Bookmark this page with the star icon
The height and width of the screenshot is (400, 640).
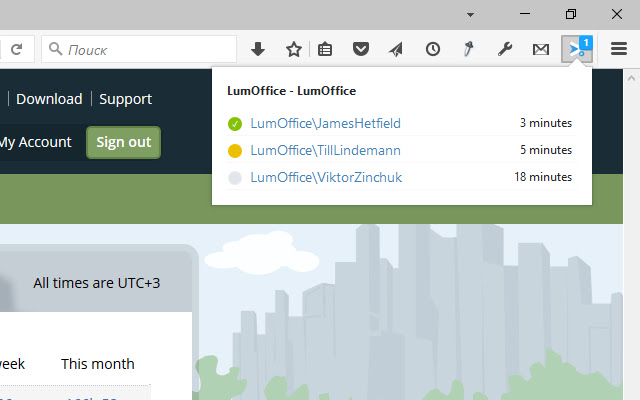(x=293, y=49)
